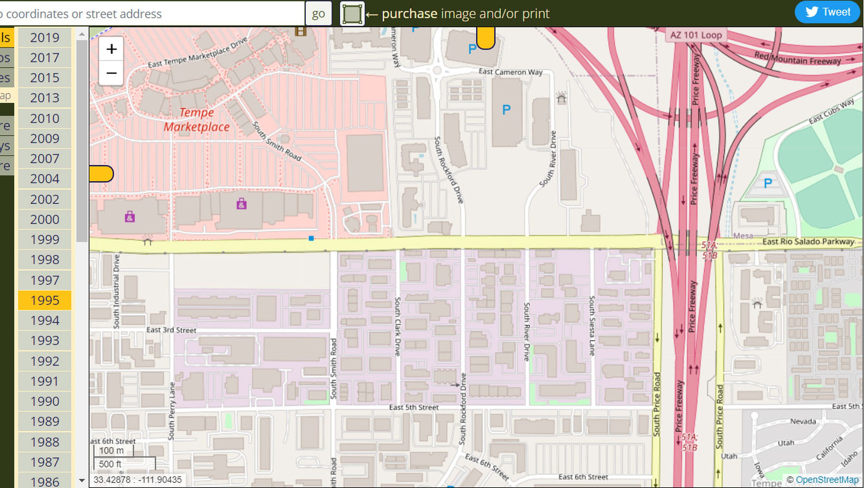The image size is (868, 488).
Task: Click the 51A 51B exit label near Mesa
Action: click(709, 250)
